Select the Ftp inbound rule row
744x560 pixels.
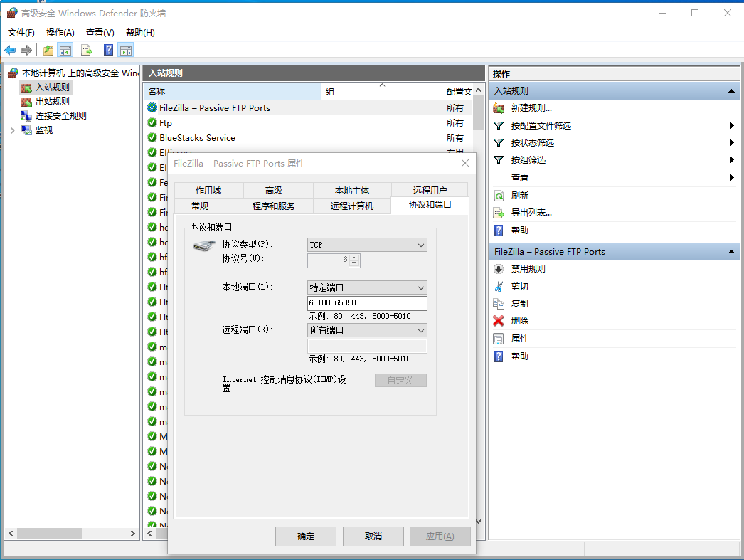(x=308, y=123)
